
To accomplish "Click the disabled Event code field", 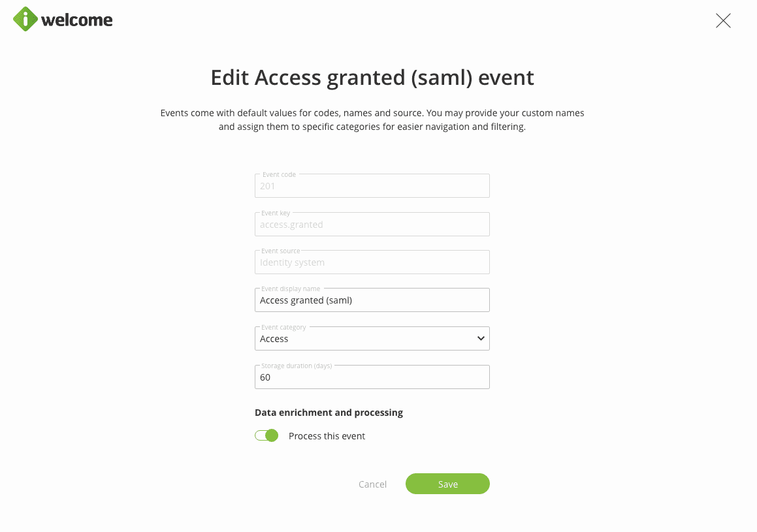I will [x=372, y=186].
